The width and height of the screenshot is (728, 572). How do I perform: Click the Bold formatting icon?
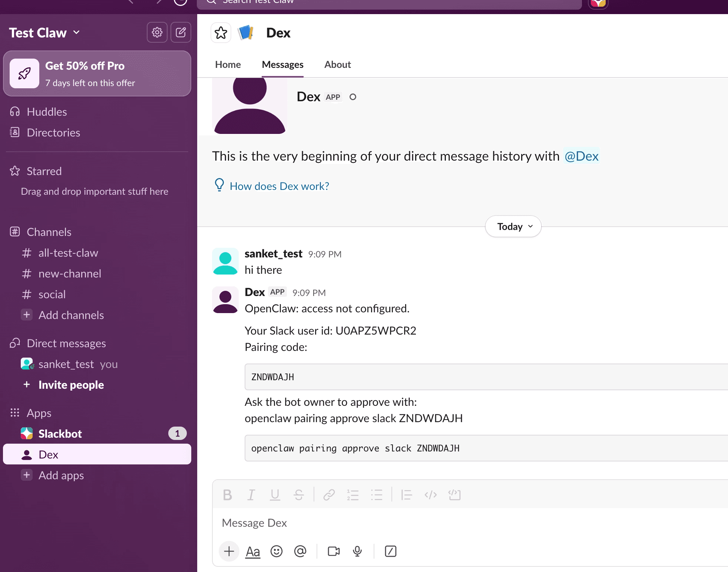[x=227, y=495]
